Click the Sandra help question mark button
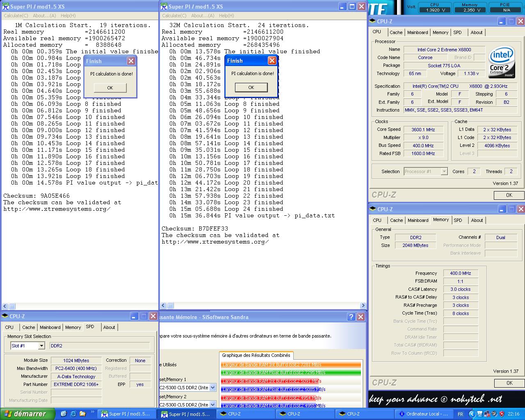The image size is (525, 420). tap(351, 317)
